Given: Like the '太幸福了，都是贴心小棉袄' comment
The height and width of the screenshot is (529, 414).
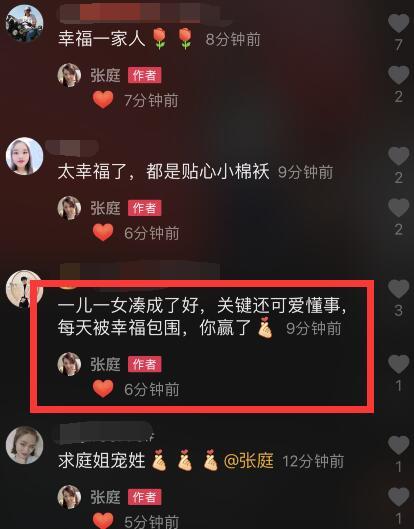Looking at the screenshot, I should pyautogui.click(x=398, y=156).
